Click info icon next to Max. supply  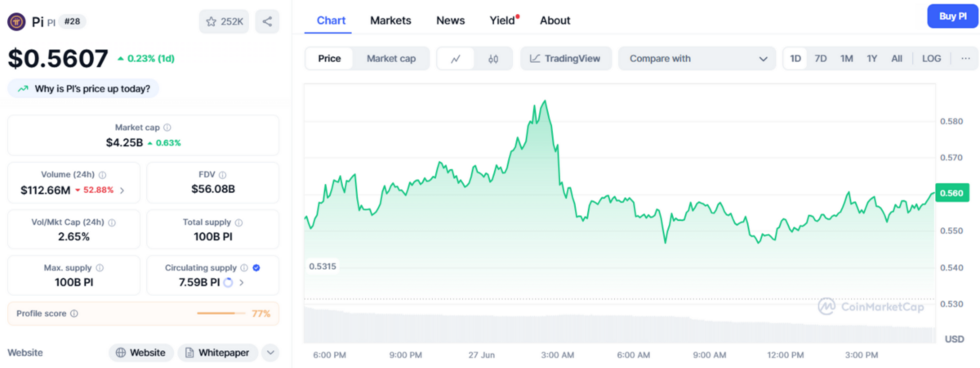(x=100, y=268)
